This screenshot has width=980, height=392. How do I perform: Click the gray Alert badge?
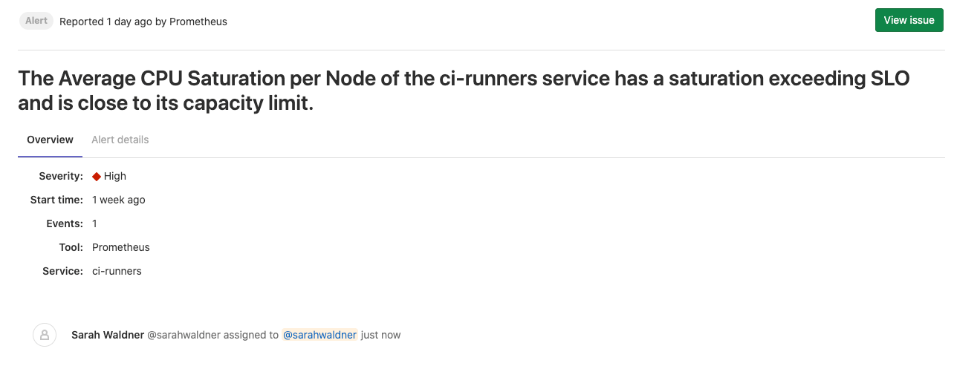(36, 21)
